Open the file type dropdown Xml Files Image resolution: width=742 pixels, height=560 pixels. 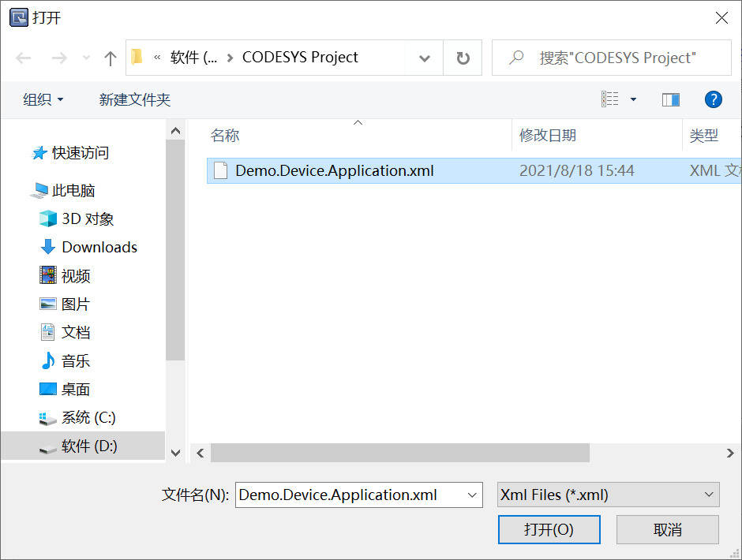(608, 495)
